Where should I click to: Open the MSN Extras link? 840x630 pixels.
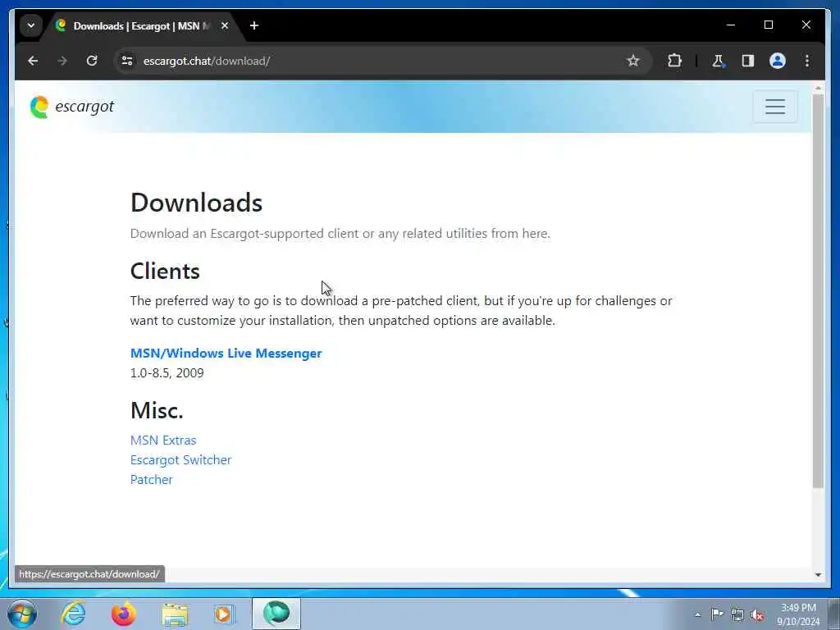click(163, 440)
